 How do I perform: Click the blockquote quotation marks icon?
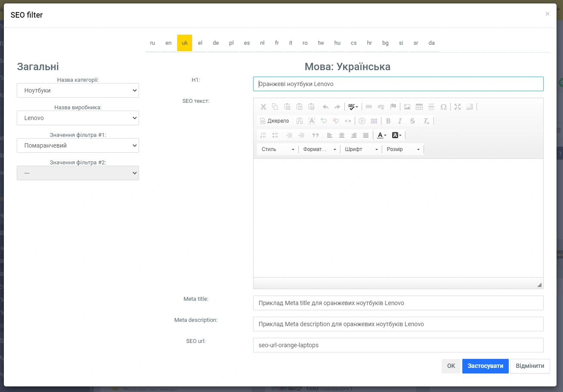315,135
